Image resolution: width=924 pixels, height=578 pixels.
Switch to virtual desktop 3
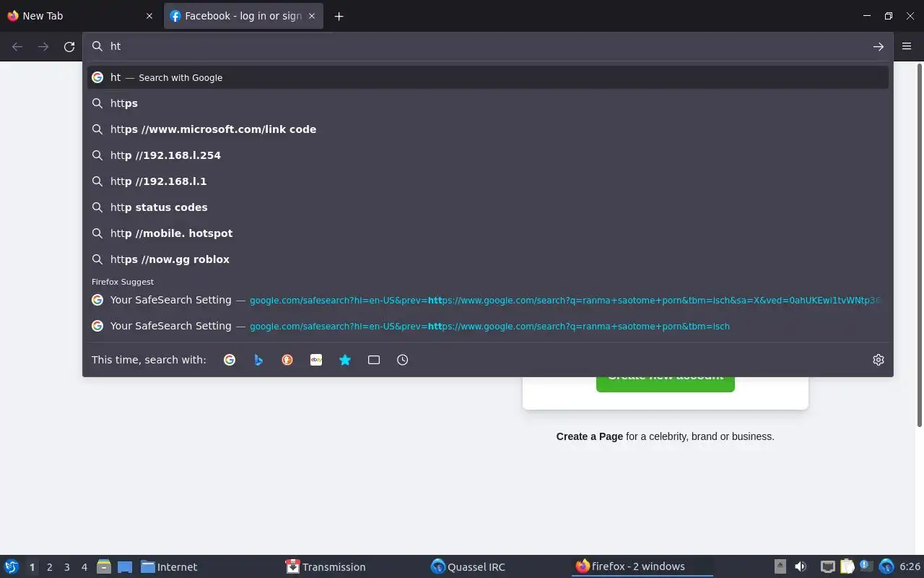(66, 567)
